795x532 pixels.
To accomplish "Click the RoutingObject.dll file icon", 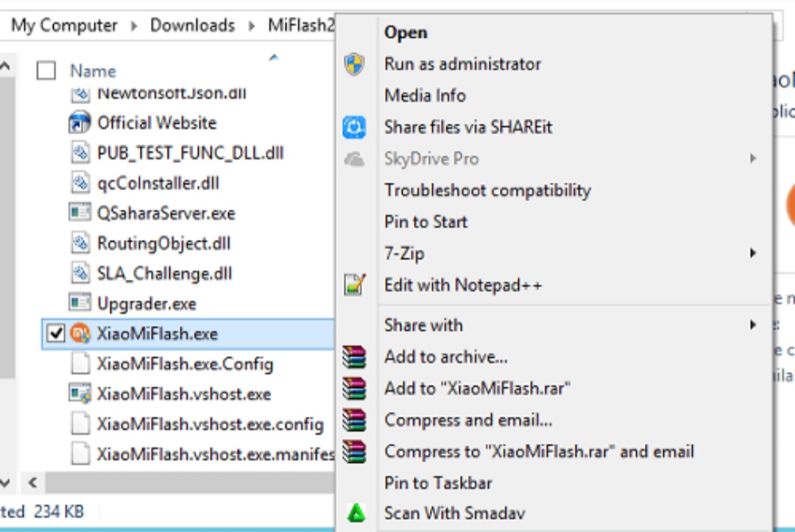I will tap(80, 244).
